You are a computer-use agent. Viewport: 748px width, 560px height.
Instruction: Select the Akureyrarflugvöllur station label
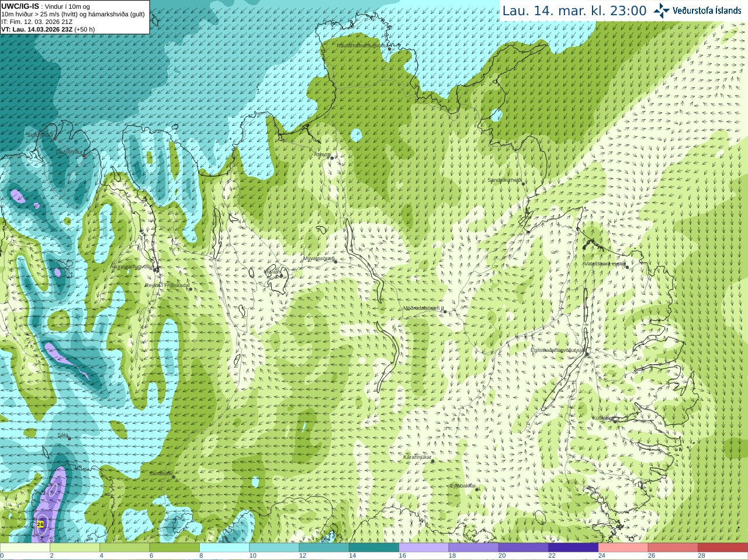click(133, 266)
